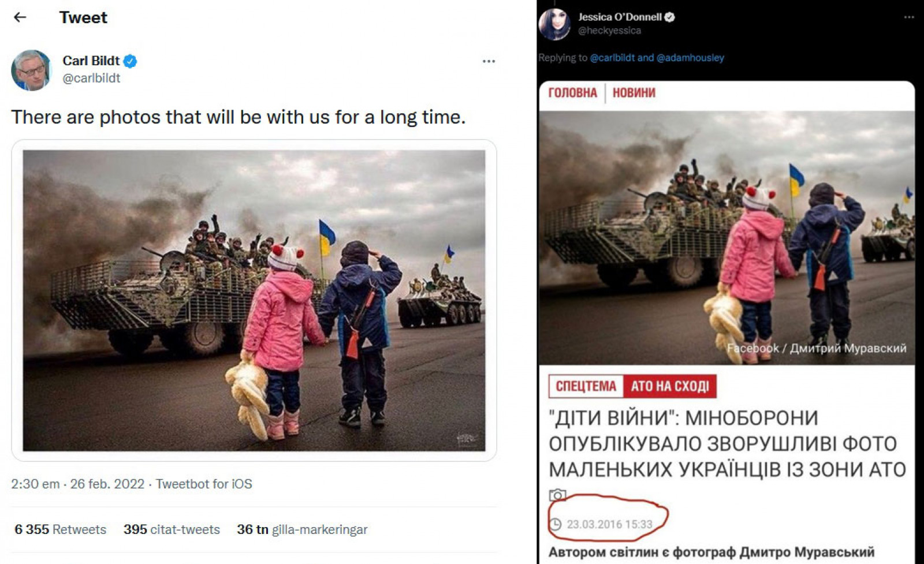The width and height of the screenshot is (924, 564).
Task: Open the @adamhousley mention link
Action: (690, 58)
